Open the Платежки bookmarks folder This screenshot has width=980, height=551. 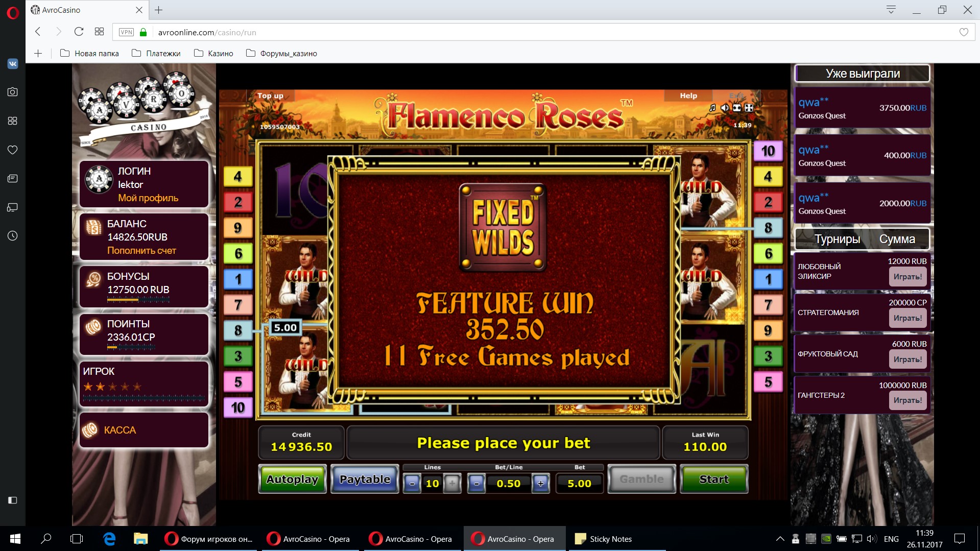[x=156, y=53]
